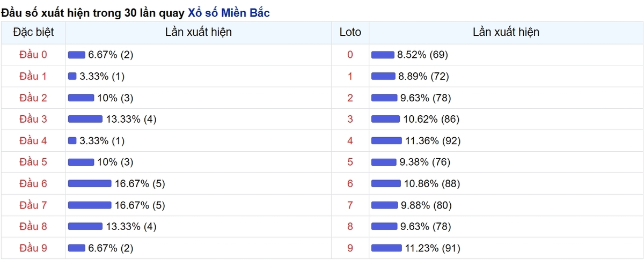Click the 8.89% (72) value text

pyautogui.click(x=423, y=76)
